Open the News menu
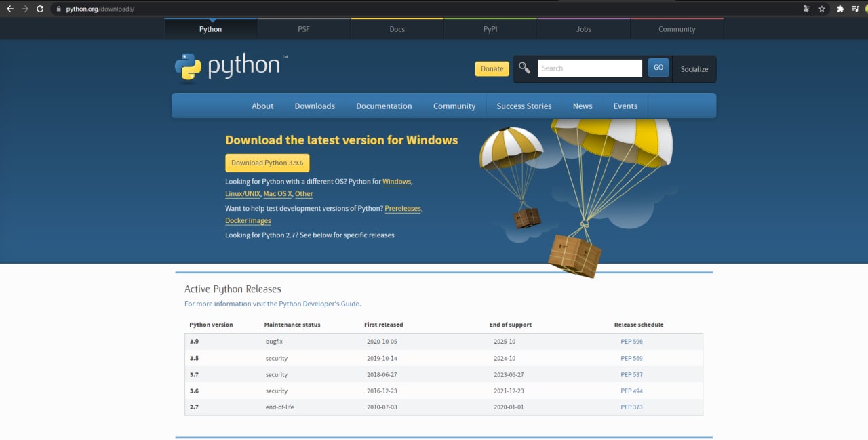Image resolution: width=868 pixels, height=440 pixels. pyautogui.click(x=583, y=106)
